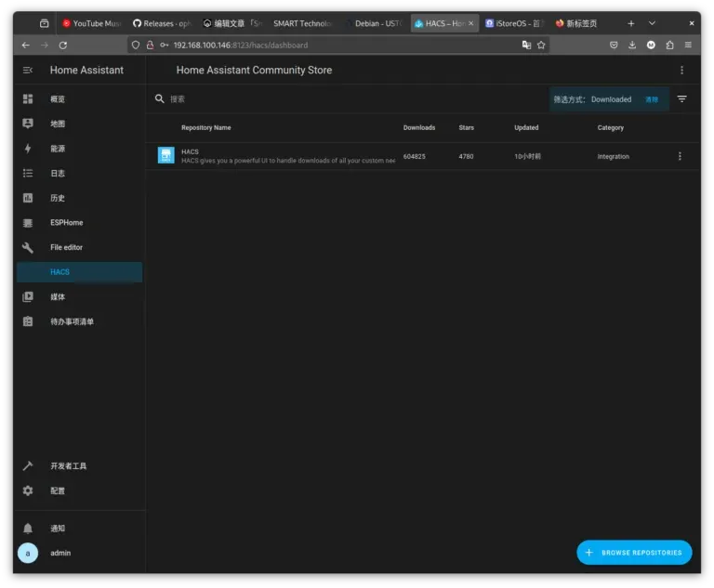714x588 pixels.
Task: Open the File editor wrench icon
Action: (28, 248)
